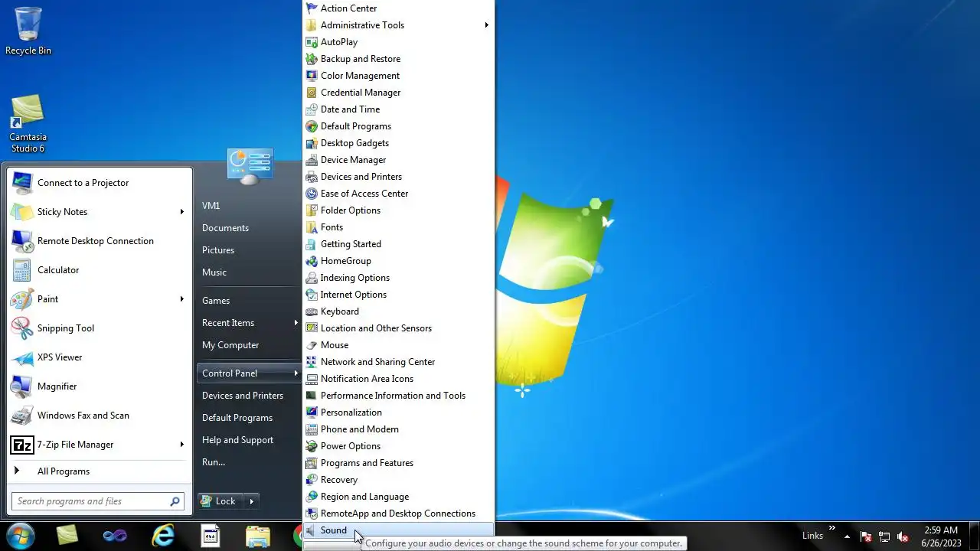This screenshot has width=980, height=551.
Task: Click the XPS Viewer icon
Action: pos(22,357)
